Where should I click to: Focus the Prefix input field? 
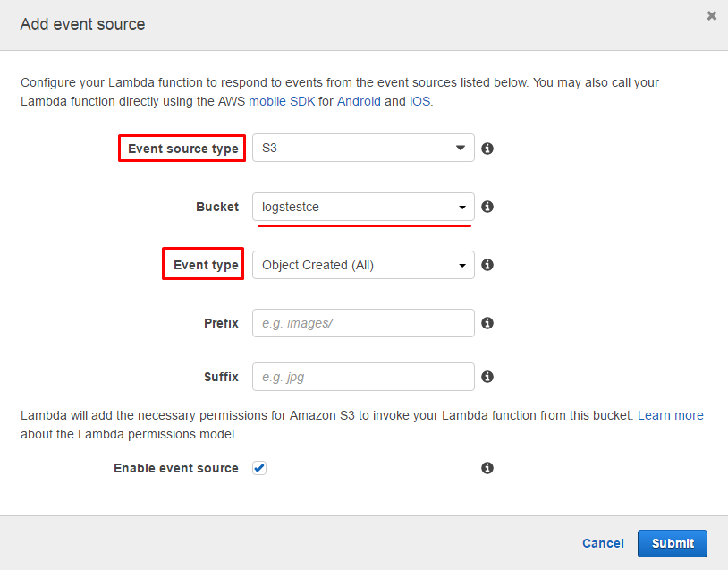363,323
